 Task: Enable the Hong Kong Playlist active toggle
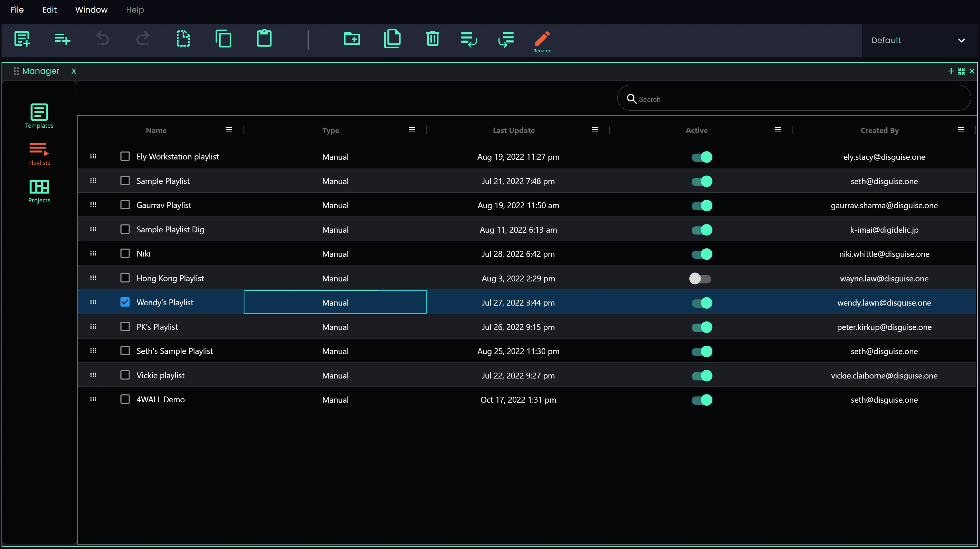pos(700,279)
